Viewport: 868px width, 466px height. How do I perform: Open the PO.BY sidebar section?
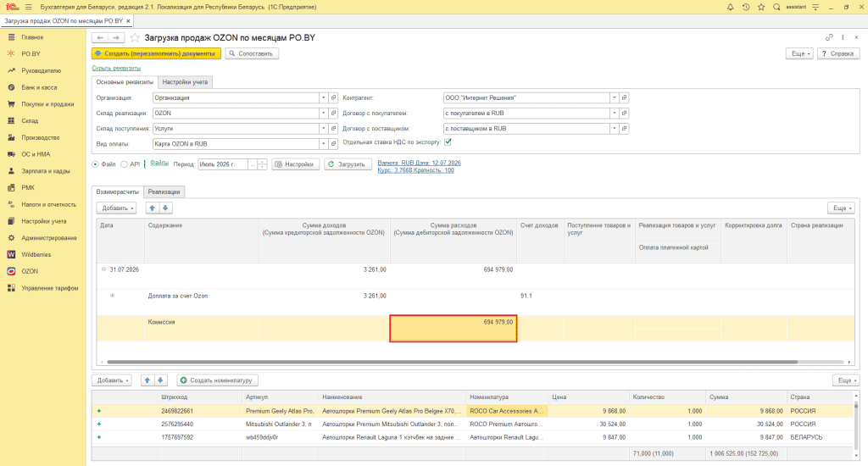pyautogui.click(x=31, y=53)
